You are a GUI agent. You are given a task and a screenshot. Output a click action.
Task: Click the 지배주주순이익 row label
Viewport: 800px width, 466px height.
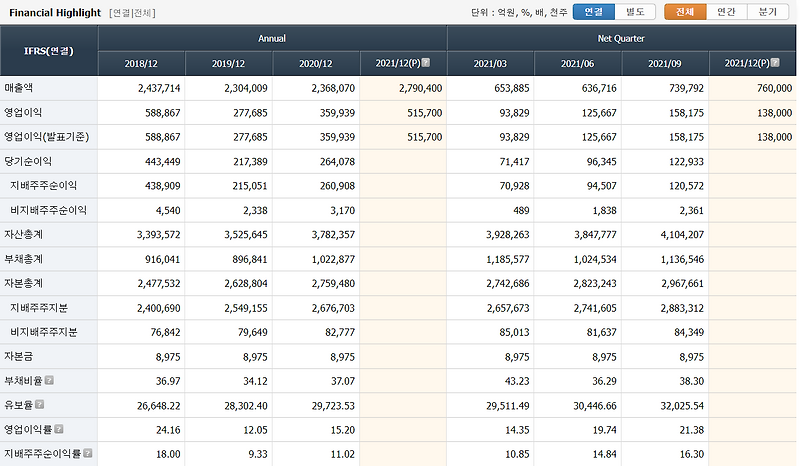[43, 185]
